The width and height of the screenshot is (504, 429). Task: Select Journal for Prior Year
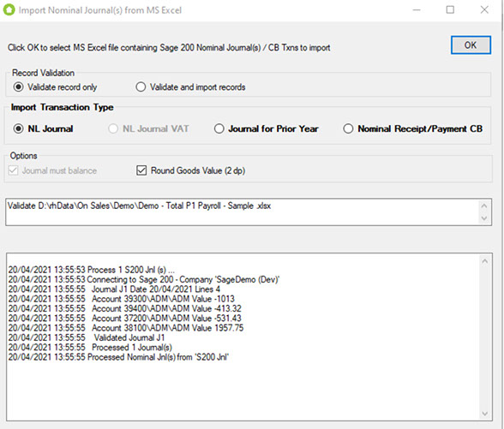tap(219, 128)
